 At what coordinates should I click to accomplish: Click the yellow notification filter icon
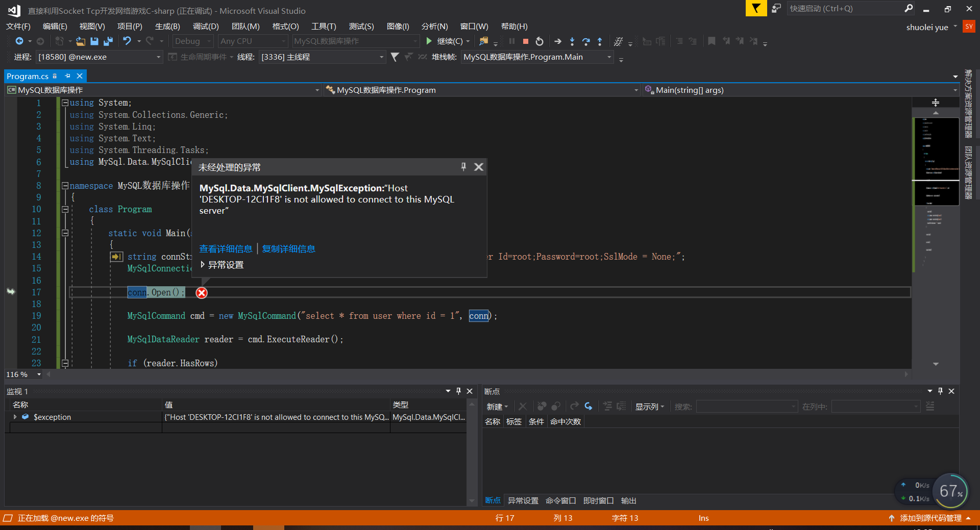pyautogui.click(x=756, y=8)
